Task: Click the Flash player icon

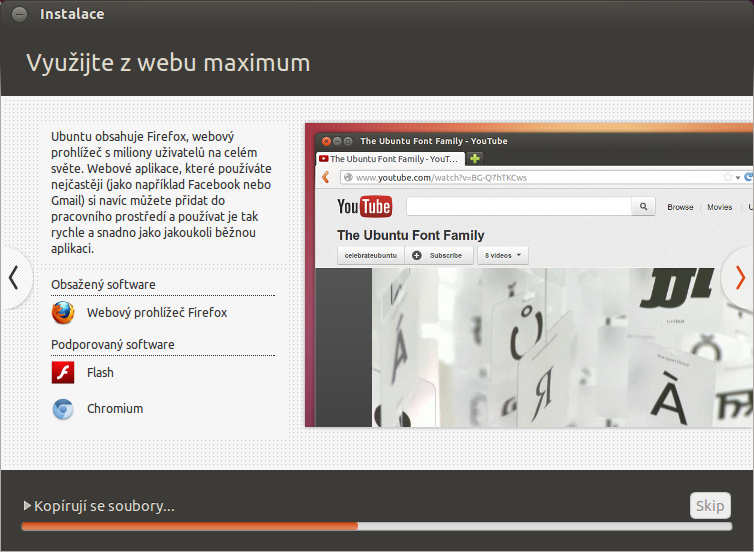Action: tap(63, 373)
